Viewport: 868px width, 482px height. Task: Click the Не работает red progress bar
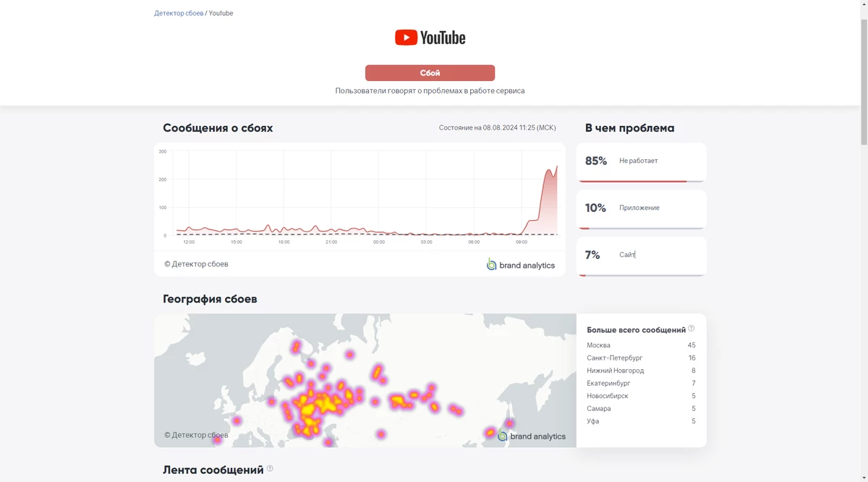point(632,181)
